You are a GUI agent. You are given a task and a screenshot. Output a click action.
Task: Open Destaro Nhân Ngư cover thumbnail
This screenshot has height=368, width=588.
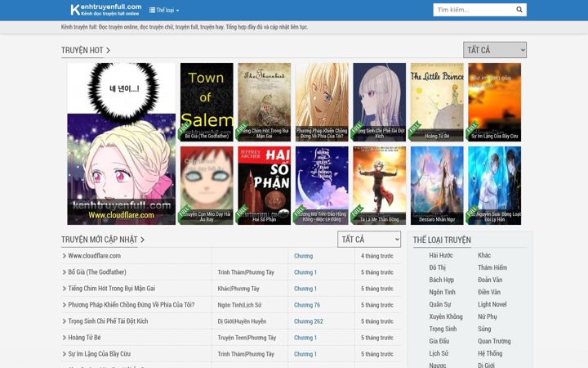point(437,186)
